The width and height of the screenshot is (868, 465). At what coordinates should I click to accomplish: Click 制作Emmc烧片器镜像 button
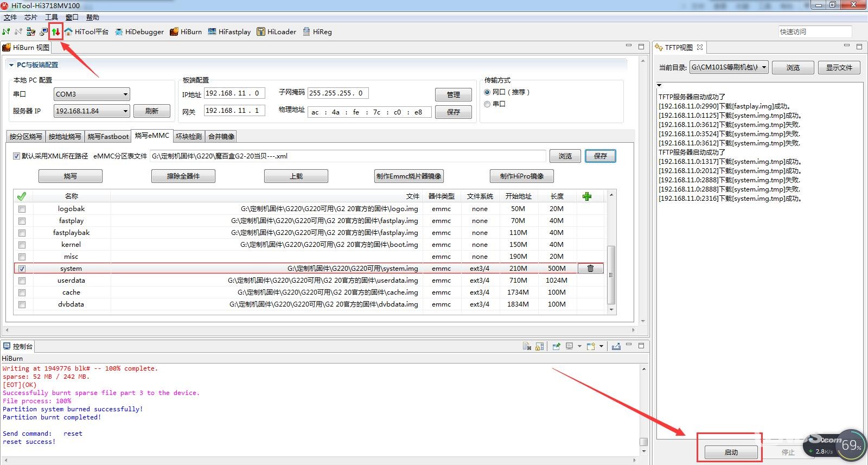tap(409, 176)
